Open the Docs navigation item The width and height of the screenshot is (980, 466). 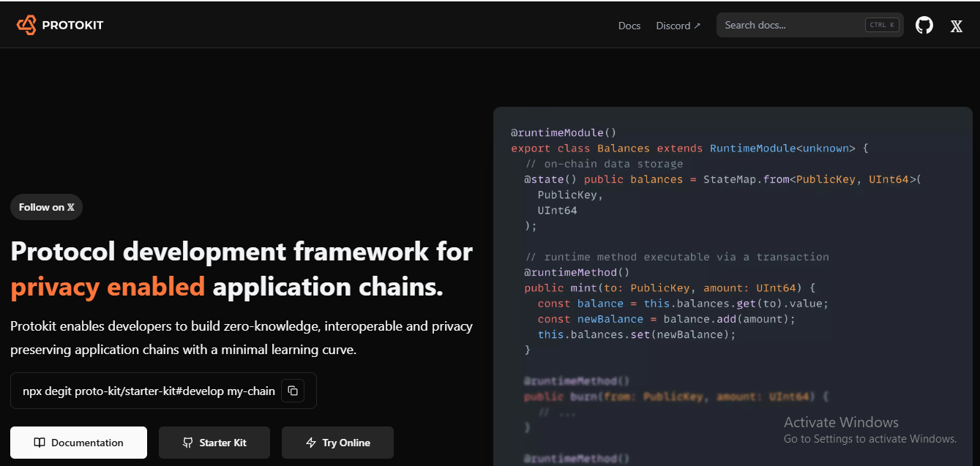tap(629, 26)
